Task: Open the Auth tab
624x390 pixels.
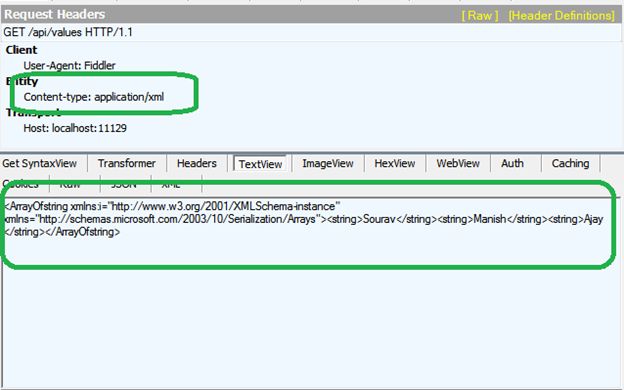Action: pyautogui.click(x=512, y=164)
